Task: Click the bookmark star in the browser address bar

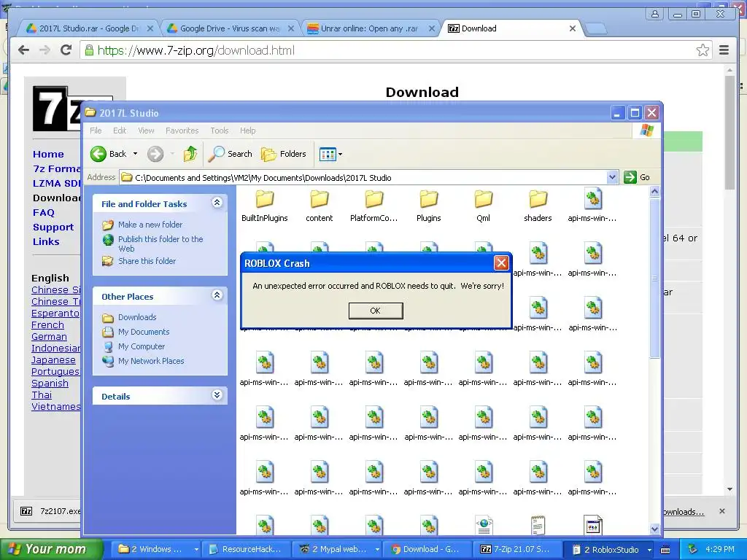Action: click(x=703, y=50)
